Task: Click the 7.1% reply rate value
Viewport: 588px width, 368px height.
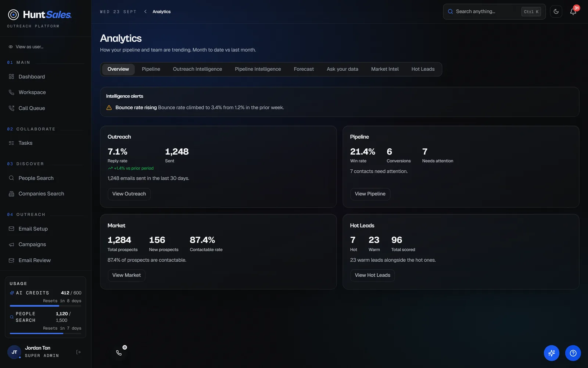Action: 117,152
